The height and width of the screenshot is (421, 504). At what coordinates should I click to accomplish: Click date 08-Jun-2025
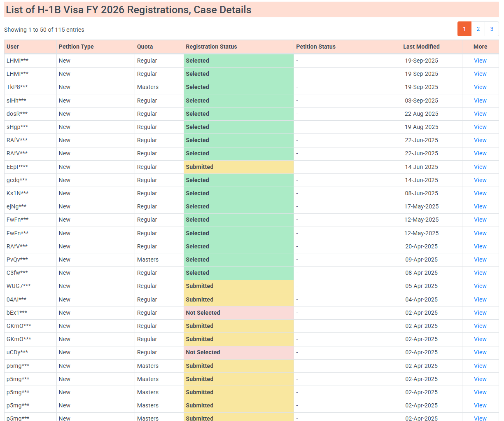pos(421,193)
